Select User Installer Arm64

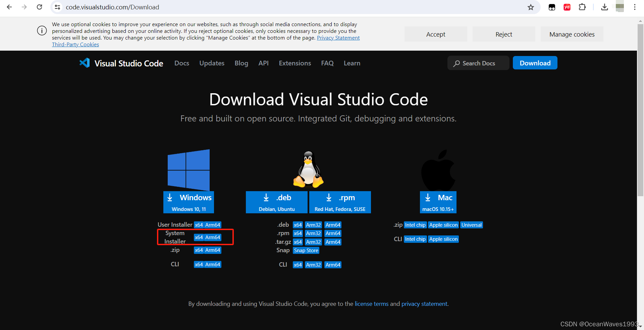pyautogui.click(x=213, y=225)
